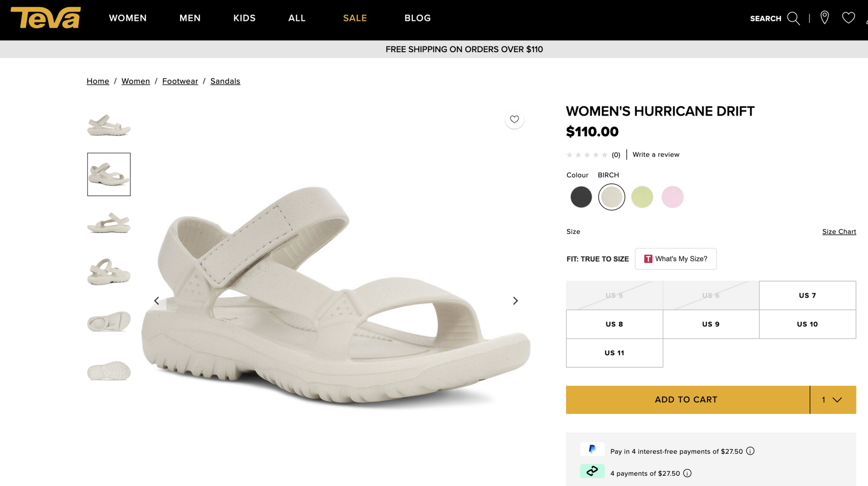Select the pink colour swatch
The image size is (868, 486).
tap(672, 197)
